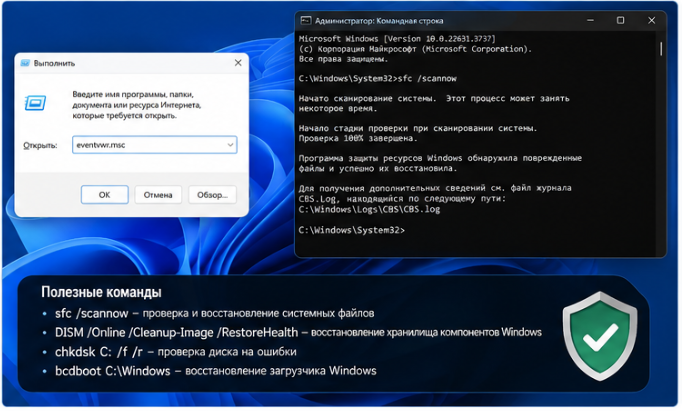Open the dropdown arrow of the Открыть field
Screen dimensions: 682x411
pos(230,145)
